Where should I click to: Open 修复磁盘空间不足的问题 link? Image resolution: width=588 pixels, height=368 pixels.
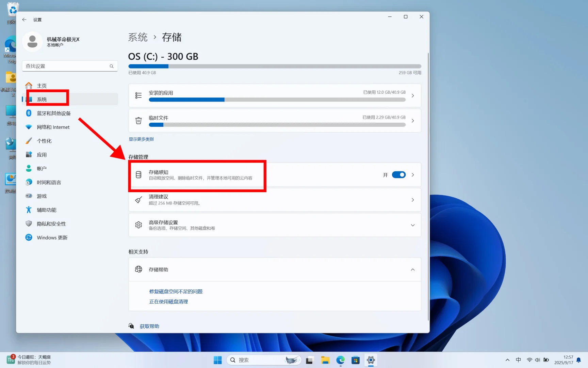pyautogui.click(x=176, y=291)
